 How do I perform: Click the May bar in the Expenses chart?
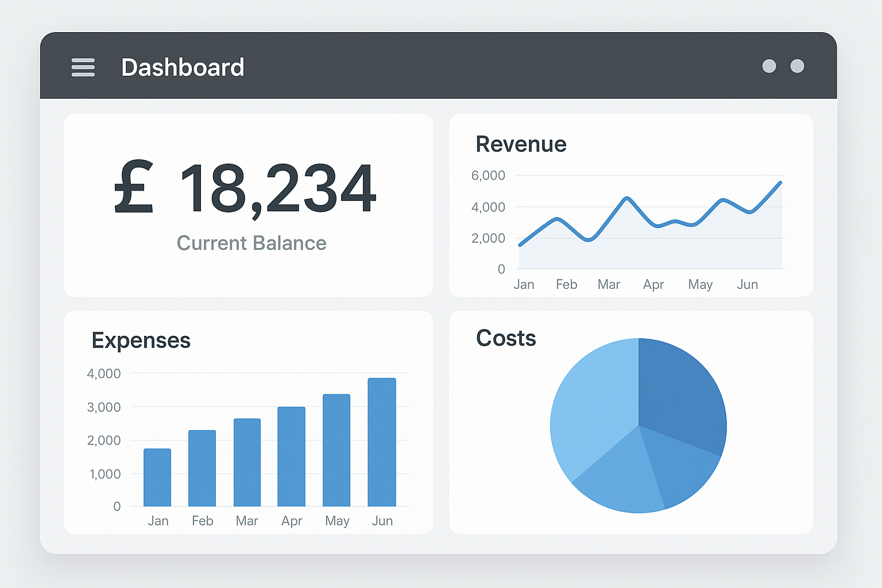[337, 451]
